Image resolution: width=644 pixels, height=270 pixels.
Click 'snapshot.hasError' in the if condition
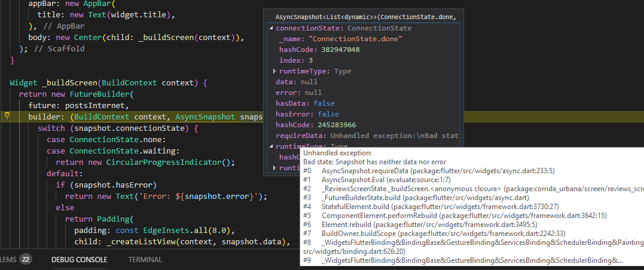click(x=113, y=185)
